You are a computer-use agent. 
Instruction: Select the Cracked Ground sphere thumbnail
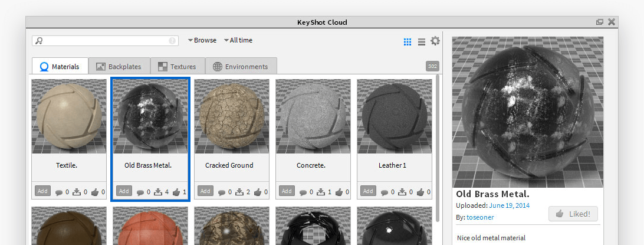tap(232, 116)
